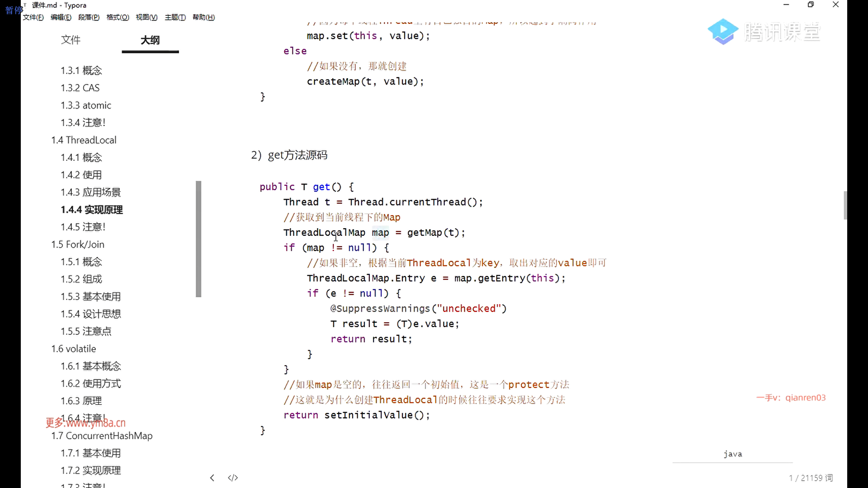Click the java code language field
868x488 pixels.
click(732, 454)
